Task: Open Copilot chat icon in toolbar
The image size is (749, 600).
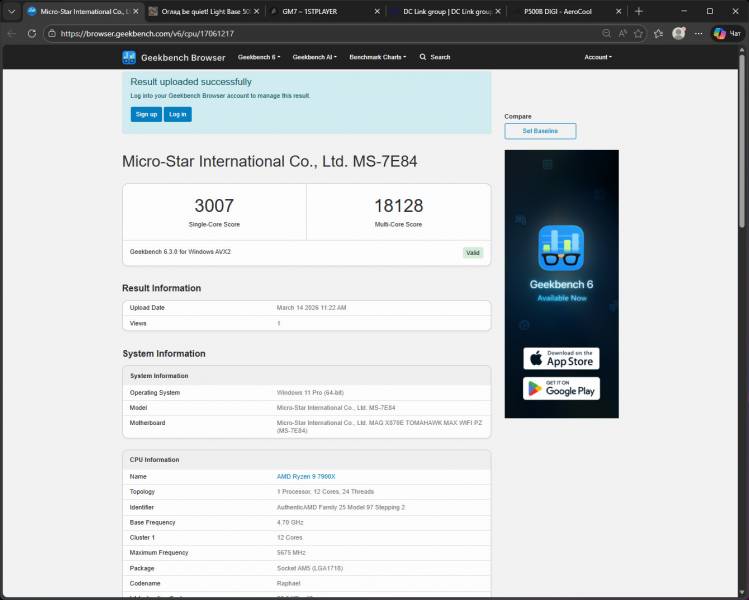Action: (x=726, y=33)
